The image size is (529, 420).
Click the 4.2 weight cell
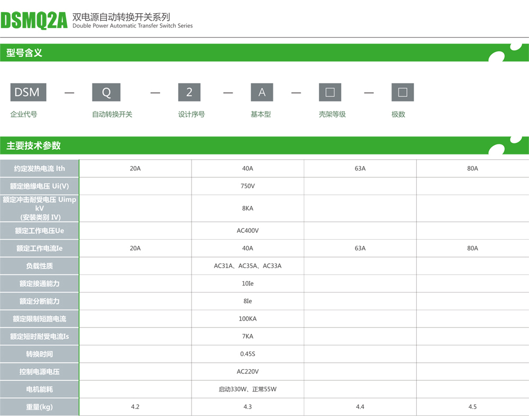(x=135, y=407)
